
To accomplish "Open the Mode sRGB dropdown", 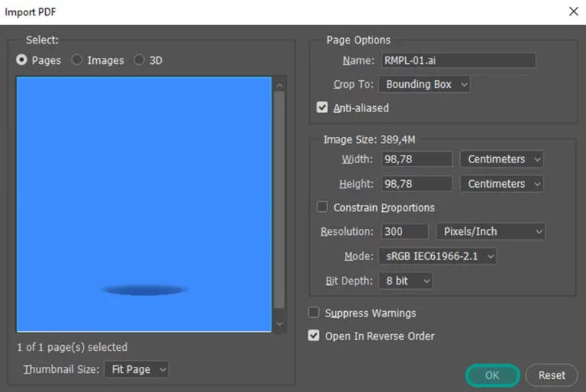I will coord(438,256).
